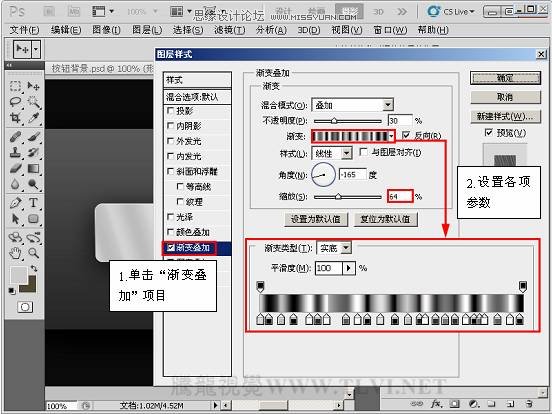Screen dimensions: 552x414
Task: Select the Rectangular Marquee tool
Action: (x=15, y=86)
